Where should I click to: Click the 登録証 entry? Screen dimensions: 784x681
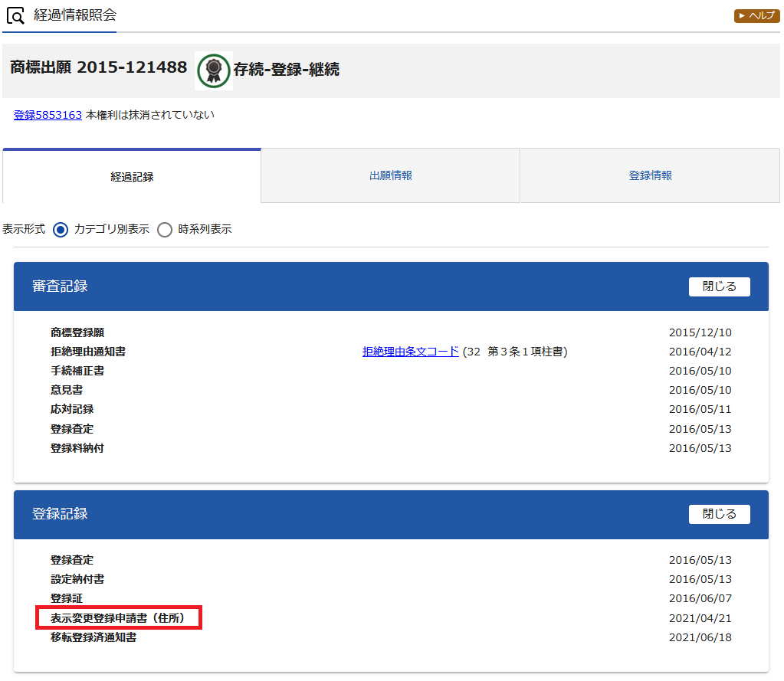coord(67,598)
